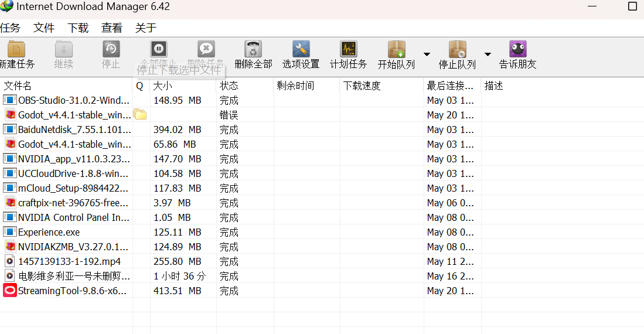644x334 pixels.
Task: Click the UCCloudDrive file type icon
Action: pyautogui.click(x=10, y=173)
